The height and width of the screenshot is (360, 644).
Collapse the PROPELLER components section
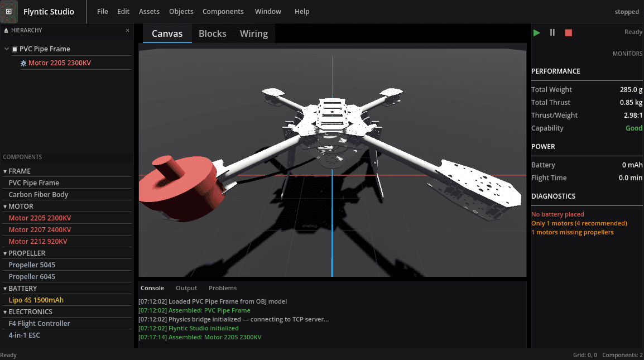5,253
